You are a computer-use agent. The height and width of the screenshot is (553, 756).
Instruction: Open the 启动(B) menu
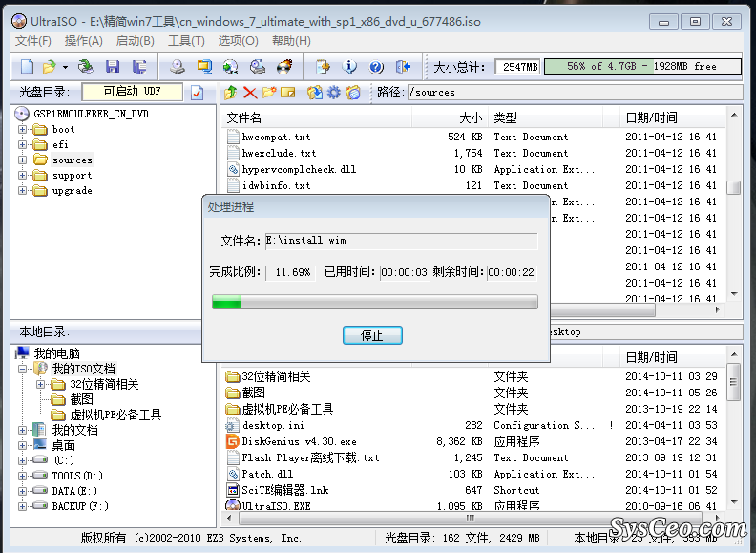[135, 41]
